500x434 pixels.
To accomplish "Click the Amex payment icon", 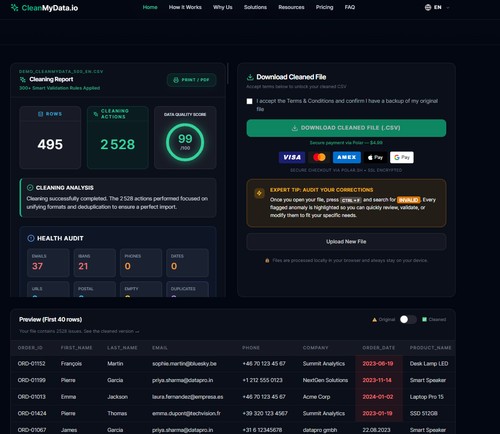I will click(347, 157).
